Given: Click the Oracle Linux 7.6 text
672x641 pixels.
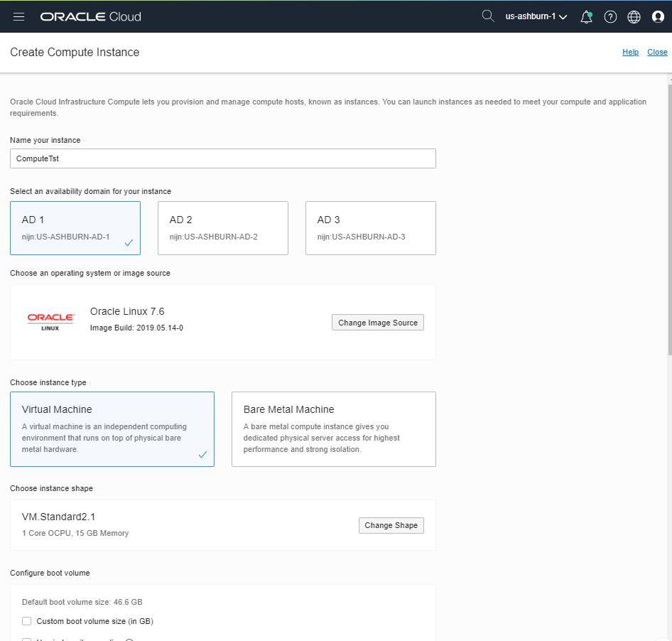Looking at the screenshot, I should (x=127, y=311).
